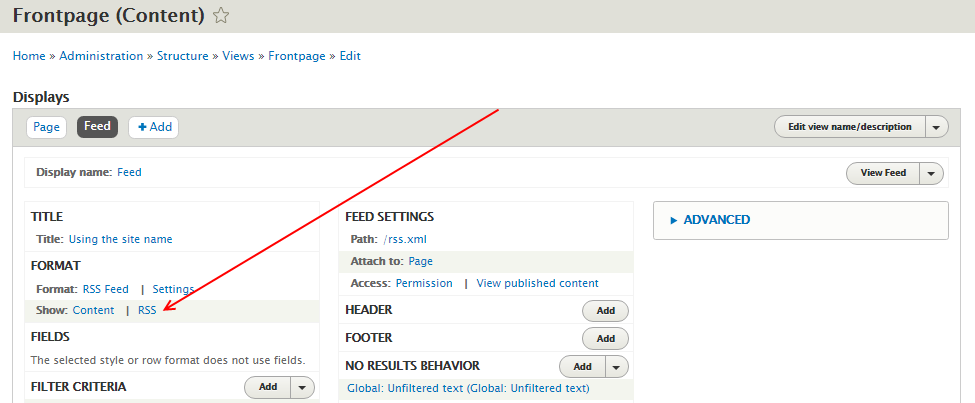This screenshot has width=975, height=403.
Task: Open View published content access link
Action: click(x=537, y=284)
